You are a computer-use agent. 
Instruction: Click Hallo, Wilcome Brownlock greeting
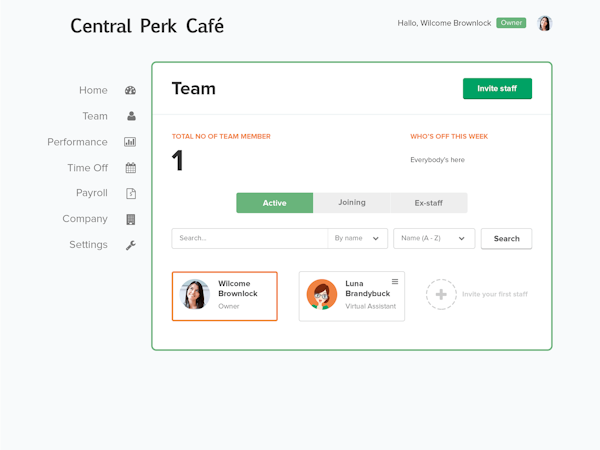pyautogui.click(x=444, y=23)
